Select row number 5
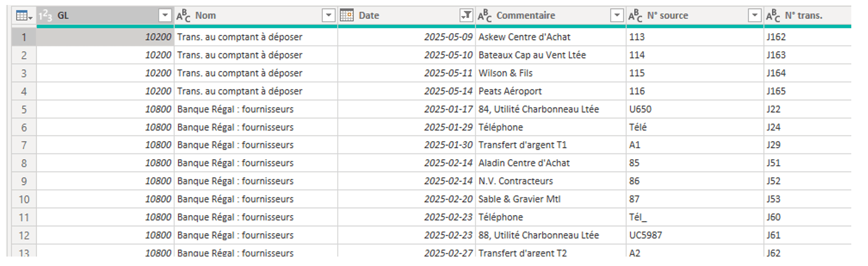This screenshot has width=868, height=266. [24, 110]
